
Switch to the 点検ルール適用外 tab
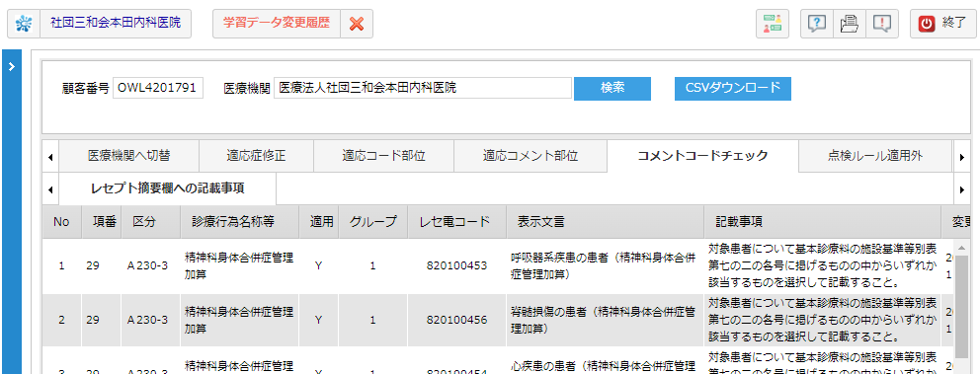(x=875, y=156)
